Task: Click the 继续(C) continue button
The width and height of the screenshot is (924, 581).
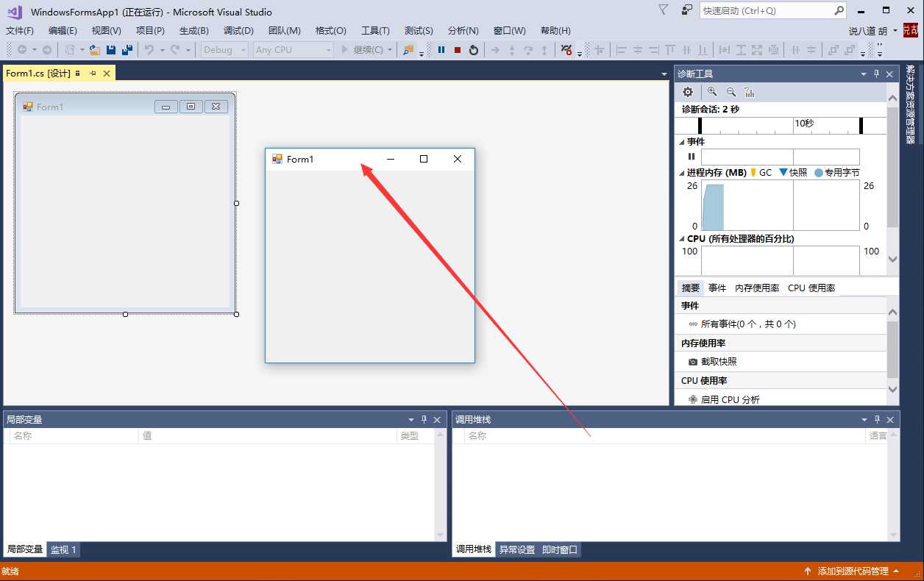Action: (x=363, y=50)
